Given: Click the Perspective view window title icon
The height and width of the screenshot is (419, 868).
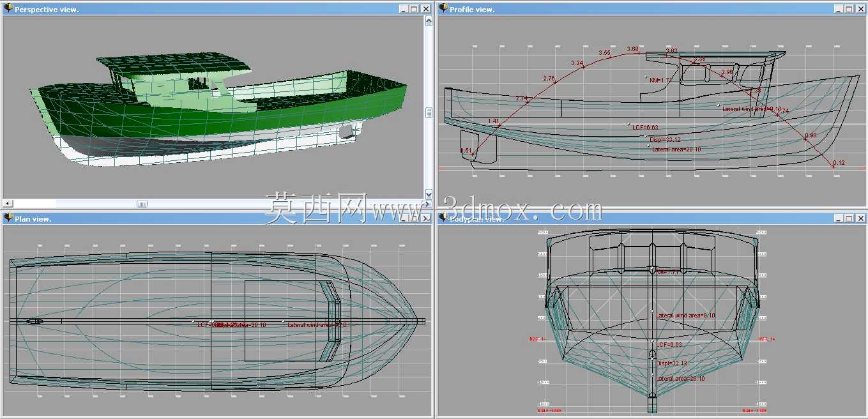Looking at the screenshot, I should 8,8.
